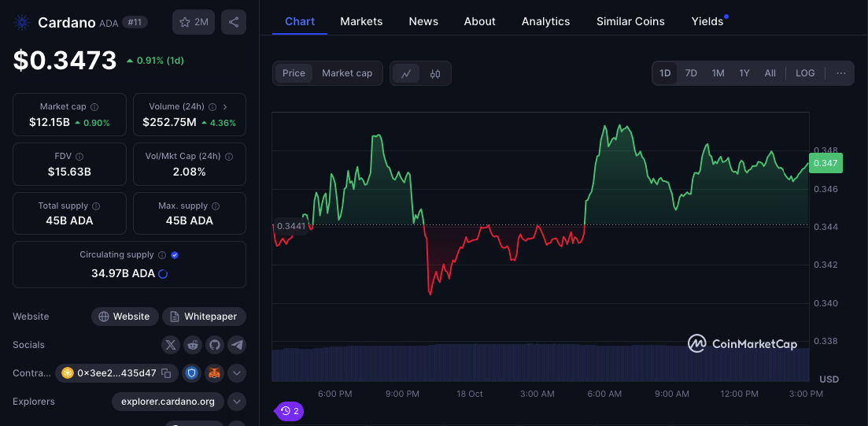
Task: Click the 2.08% Vol/Mkt Cap value
Action: (190, 172)
